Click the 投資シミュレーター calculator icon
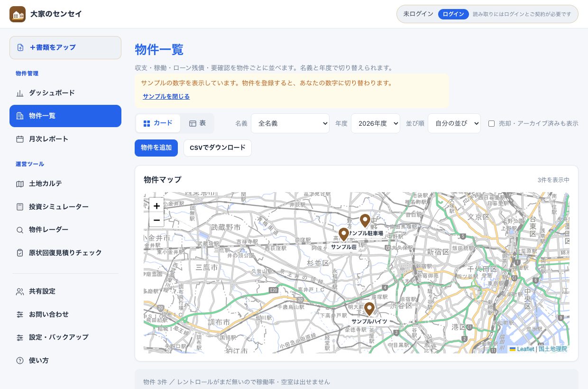Screen dimensions: 588x389 click(x=20, y=207)
